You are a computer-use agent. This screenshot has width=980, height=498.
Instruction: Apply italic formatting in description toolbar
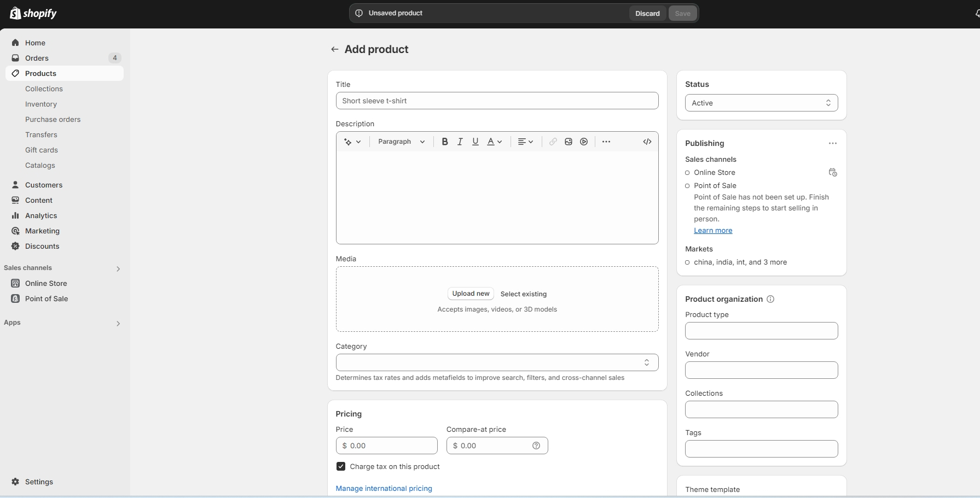tap(460, 142)
